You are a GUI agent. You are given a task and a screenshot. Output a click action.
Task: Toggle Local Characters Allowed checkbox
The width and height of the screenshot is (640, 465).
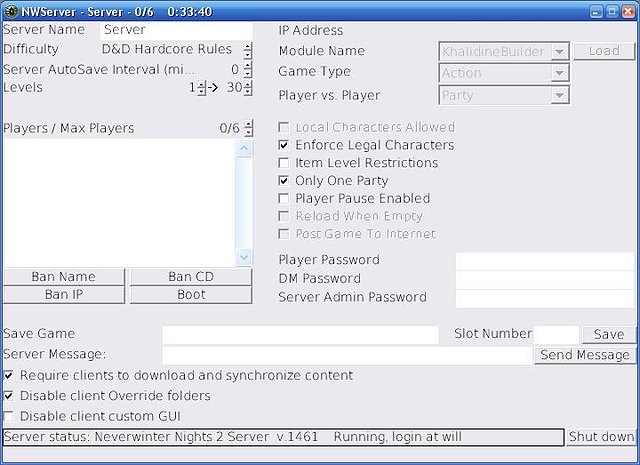(x=284, y=127)
